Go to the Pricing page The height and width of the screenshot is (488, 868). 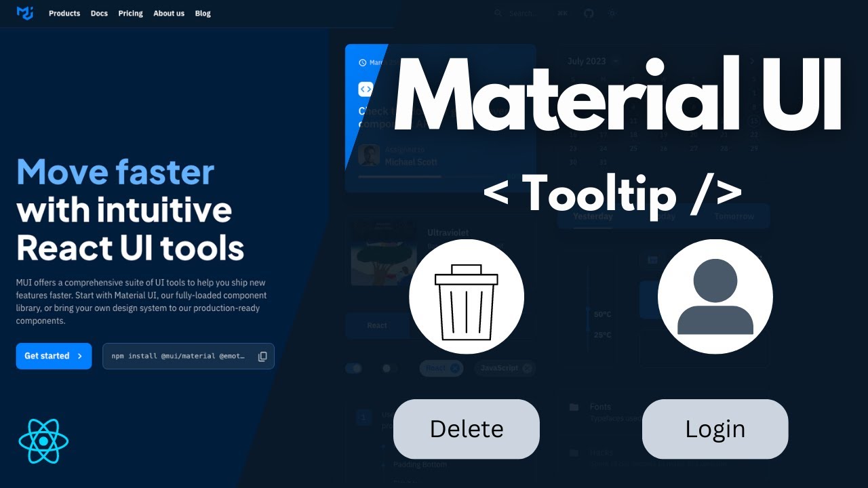click(x=130, y=14)
